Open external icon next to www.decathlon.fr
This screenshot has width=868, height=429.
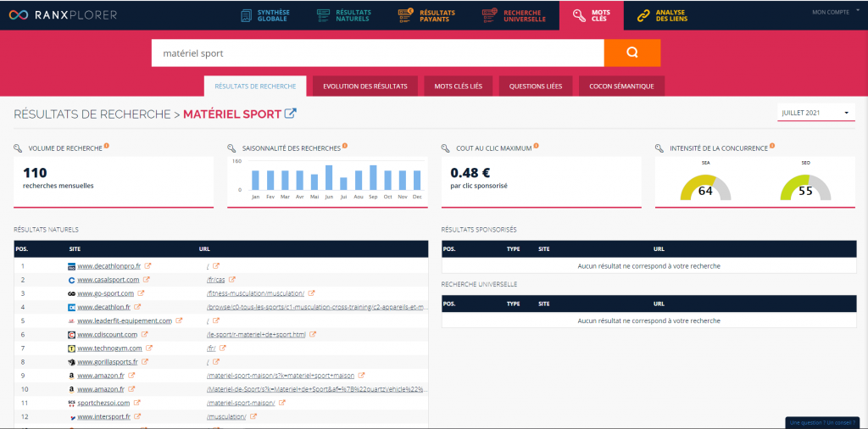[x=137, y=307]
